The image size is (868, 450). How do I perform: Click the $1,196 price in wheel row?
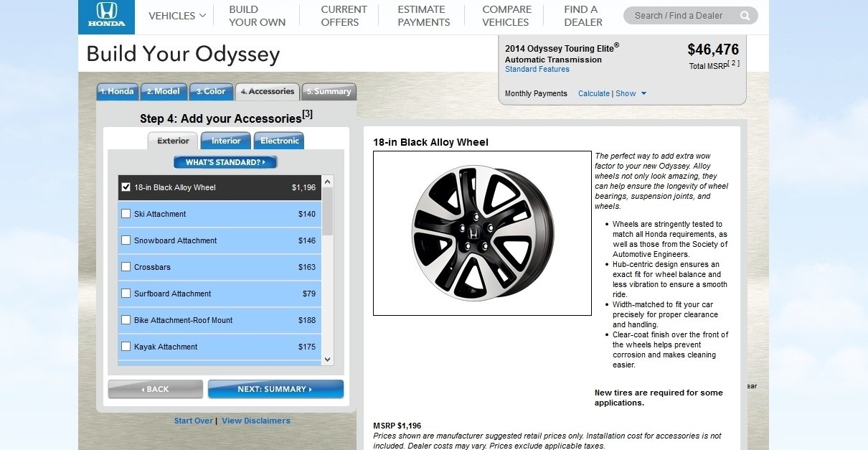(303, 187)
